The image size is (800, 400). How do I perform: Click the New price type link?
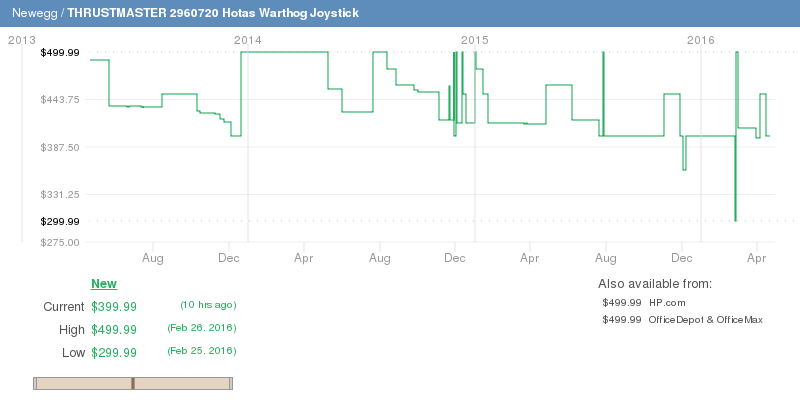(104, 284)
